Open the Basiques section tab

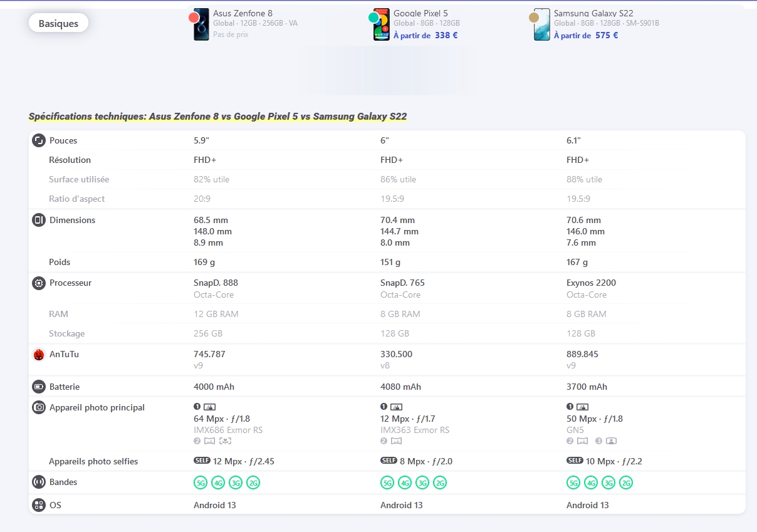pyautogui.click(x=58, y=23)
